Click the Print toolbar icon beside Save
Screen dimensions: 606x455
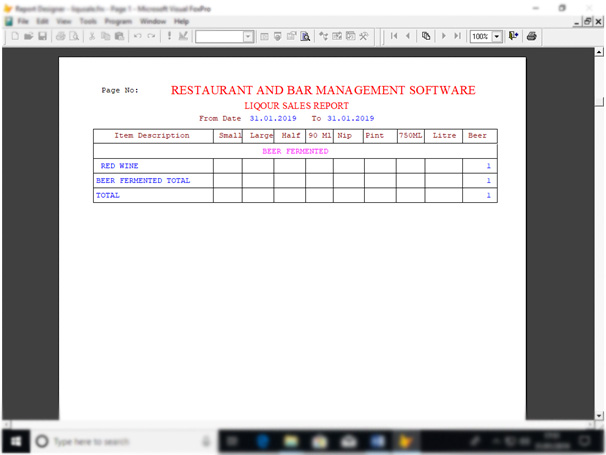coord(60,36)
